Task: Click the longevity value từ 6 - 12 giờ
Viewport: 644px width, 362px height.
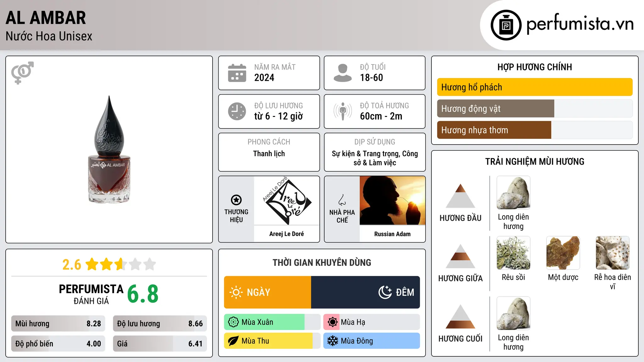Action: point(279,116)
